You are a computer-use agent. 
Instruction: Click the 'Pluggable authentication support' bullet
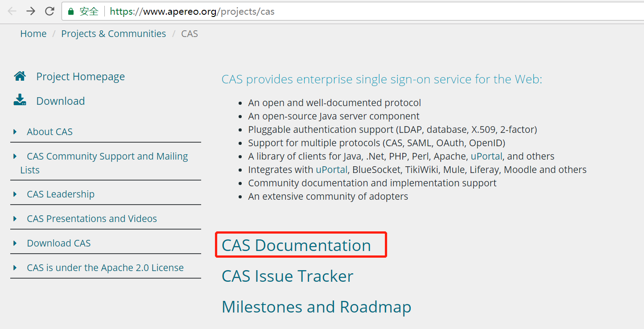coord(392,130)
